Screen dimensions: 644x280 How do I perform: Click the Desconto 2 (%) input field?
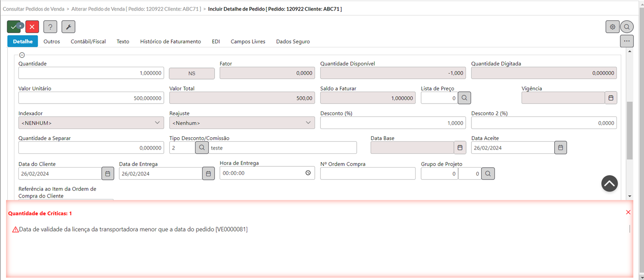click(x=544, y=122)
